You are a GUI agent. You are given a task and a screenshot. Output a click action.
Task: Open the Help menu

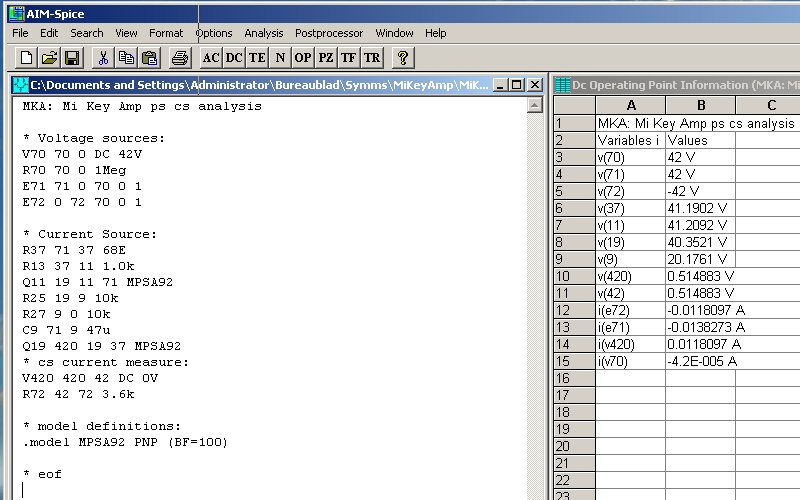(436, 33)
